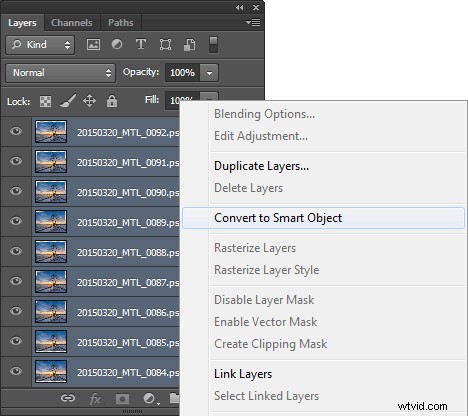Hide layer 20150320_MTL_0092
468x416 pixels.
(x=16, y=131)
